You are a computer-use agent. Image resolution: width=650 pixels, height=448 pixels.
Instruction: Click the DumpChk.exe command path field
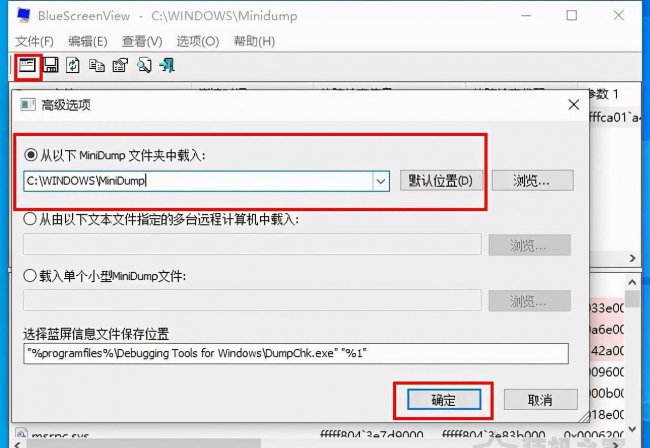click(x=296, y=354)
